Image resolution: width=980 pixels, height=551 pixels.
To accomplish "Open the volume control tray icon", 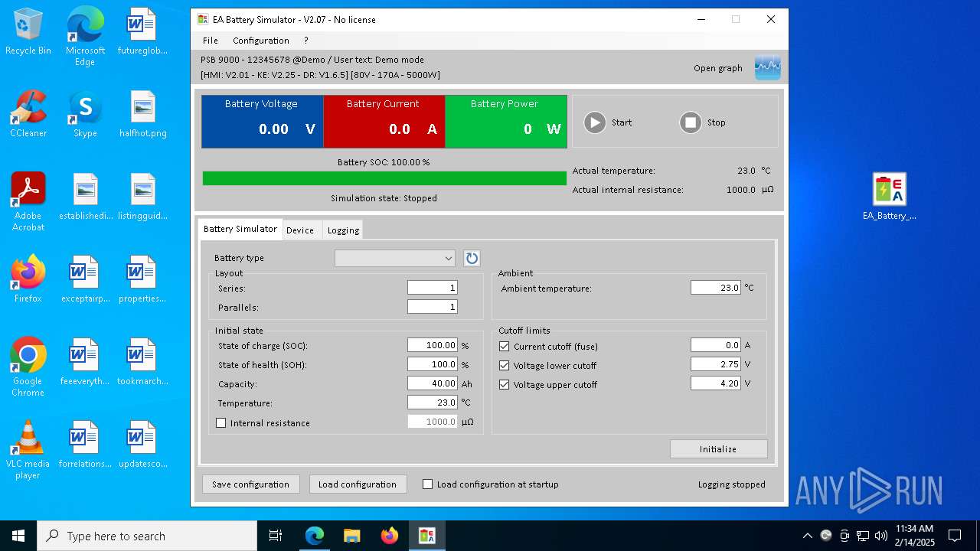I will (881, 536).
